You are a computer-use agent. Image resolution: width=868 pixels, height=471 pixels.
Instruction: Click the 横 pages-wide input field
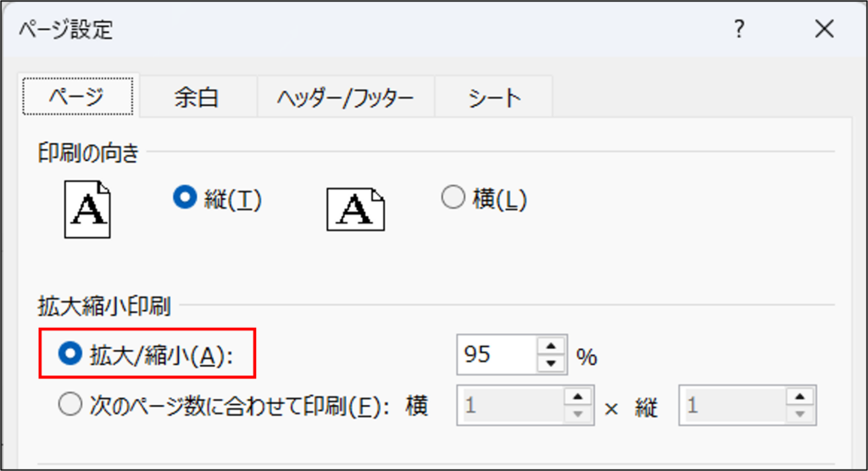[x=510, y=406]
